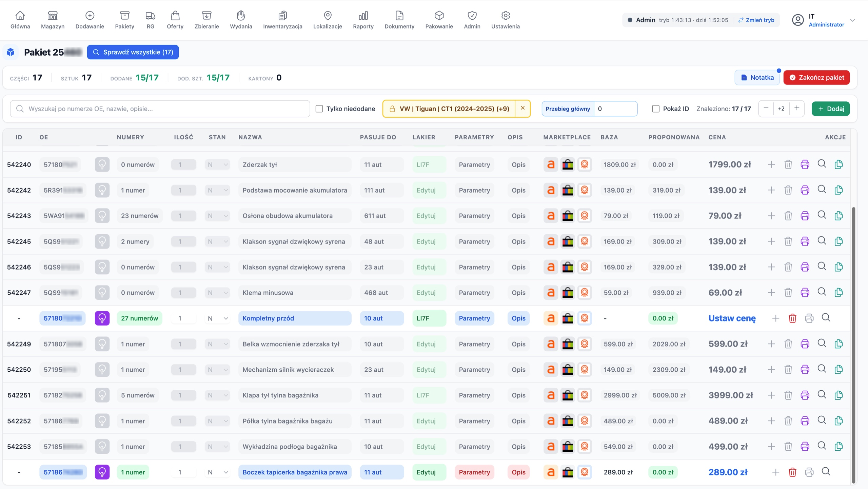Copy icon in Wykładzina podłoga bagażnika row
Image resolution: width=868 pixels, height=489 pixels.
click(839, 446)
